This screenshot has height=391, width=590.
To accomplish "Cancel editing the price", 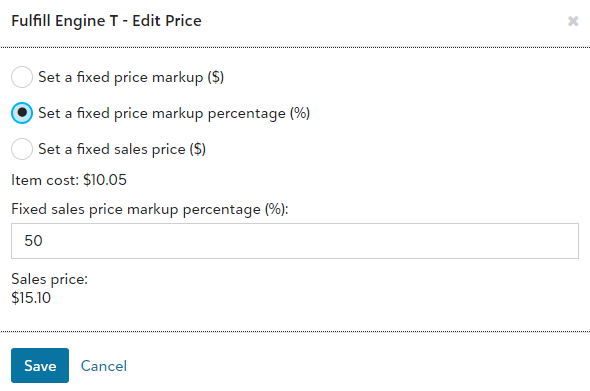I will pos(104,366).
